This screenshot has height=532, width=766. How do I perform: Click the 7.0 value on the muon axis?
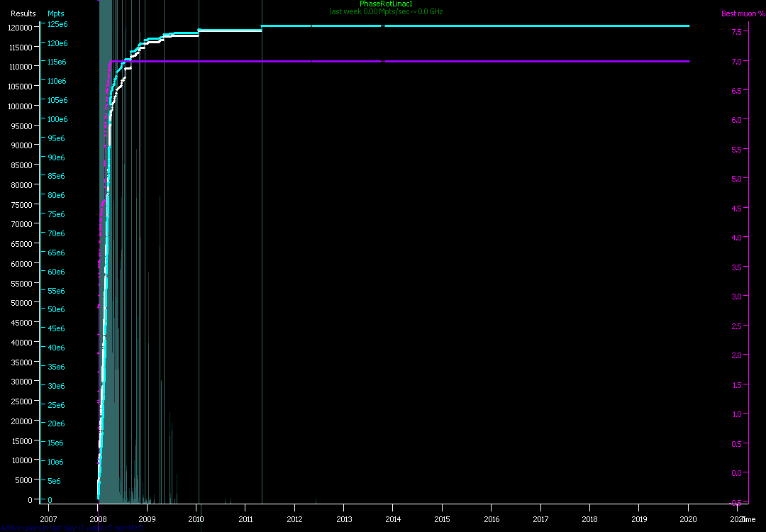pos(737,62)
